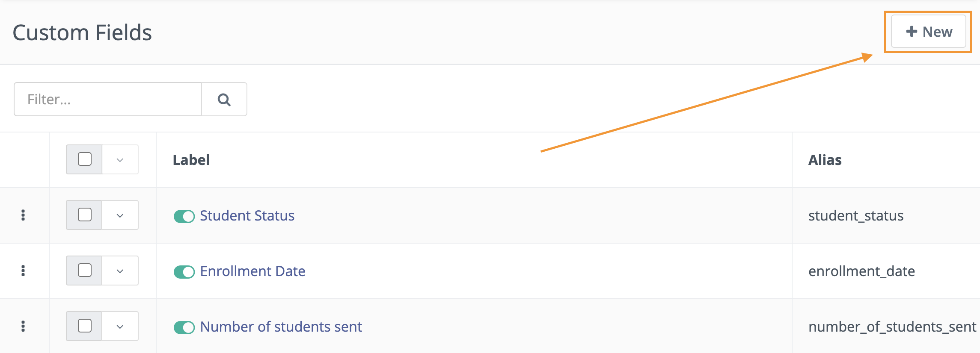Focus the Filter text input field
This screenshot has height=353, width=980.
click(108, 99)
